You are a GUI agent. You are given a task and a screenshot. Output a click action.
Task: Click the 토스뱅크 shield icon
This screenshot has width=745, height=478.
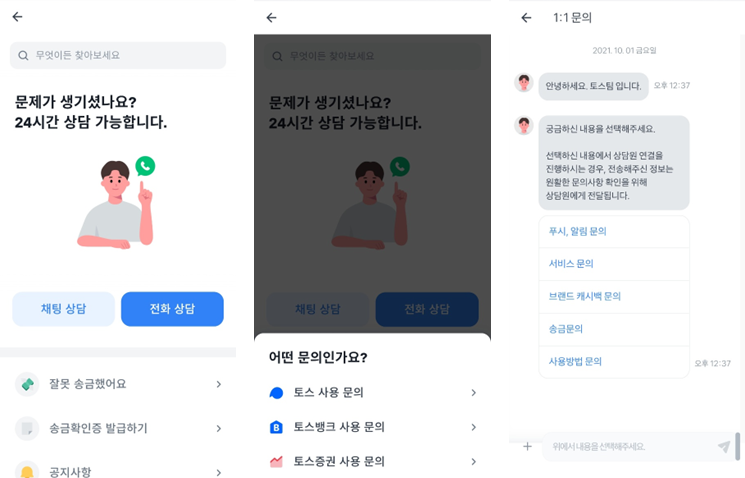[276, 427]
